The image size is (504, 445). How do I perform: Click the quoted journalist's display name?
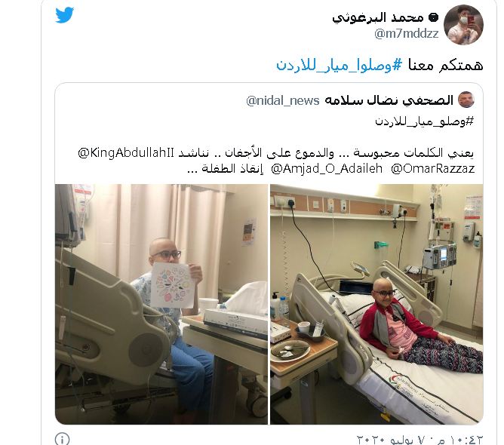pos(389,100)
